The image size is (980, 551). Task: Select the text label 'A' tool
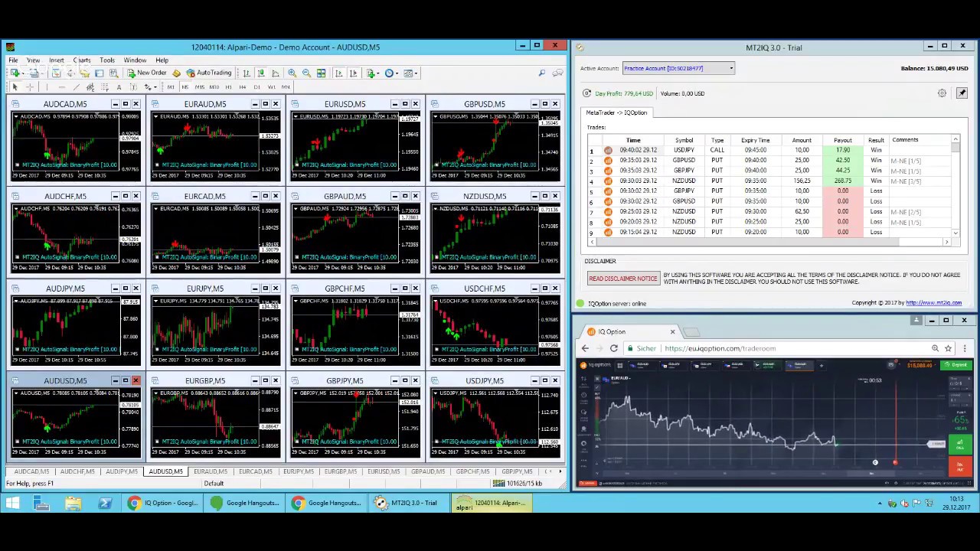pos(119,87)
